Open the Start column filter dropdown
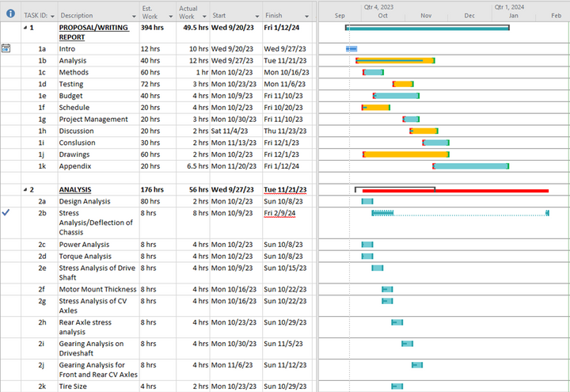Image resolution: width=570 pixels, height=392 pixels. pyautogui.click(x=257, y=17)
